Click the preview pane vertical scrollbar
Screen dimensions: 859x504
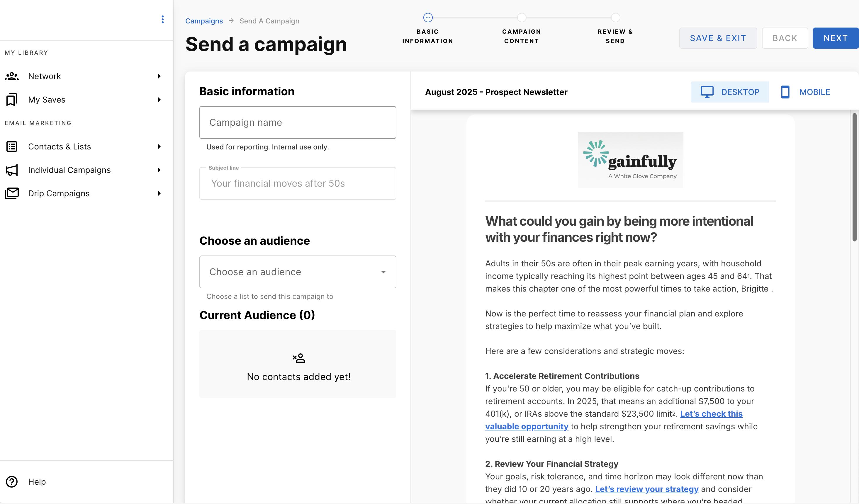tap(854, 177)
